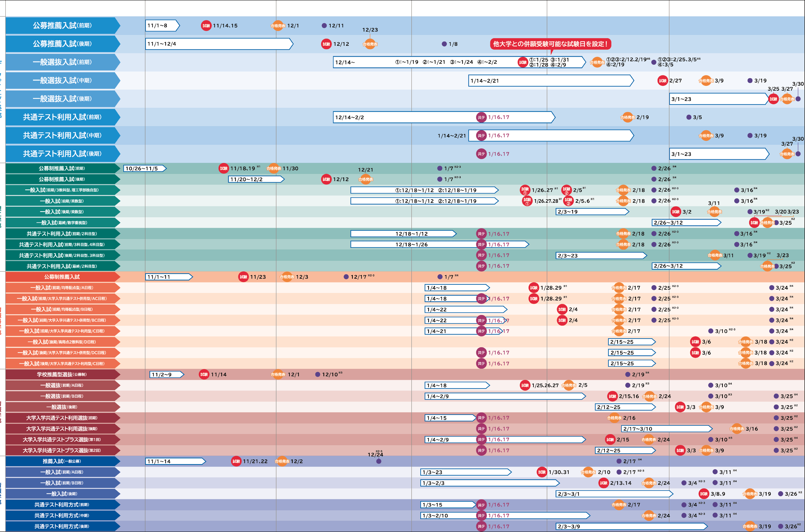805x532 pixels.
Task: Click the 一般入試(最終/数学重視型) row label
Action: coord(63,222)
